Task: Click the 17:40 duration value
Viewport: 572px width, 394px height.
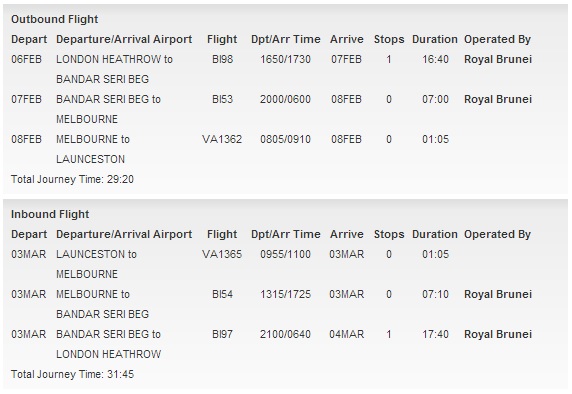Action: [x=435, y=335]
